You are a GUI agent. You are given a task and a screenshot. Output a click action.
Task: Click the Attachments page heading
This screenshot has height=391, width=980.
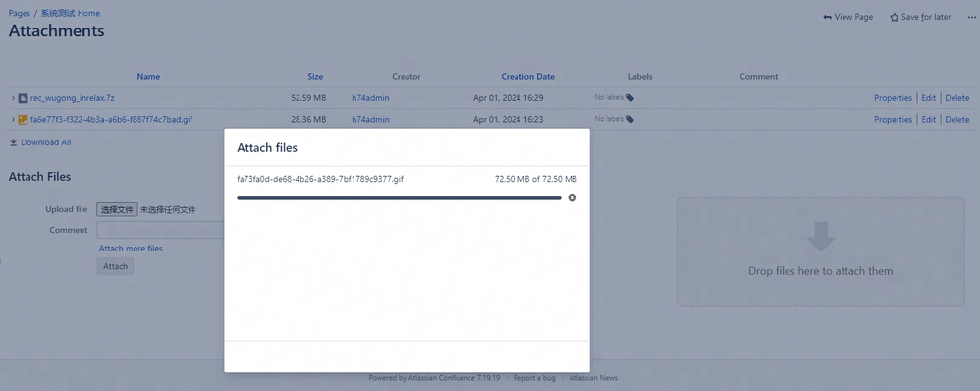pyautogui.click(x=56, y=30)
